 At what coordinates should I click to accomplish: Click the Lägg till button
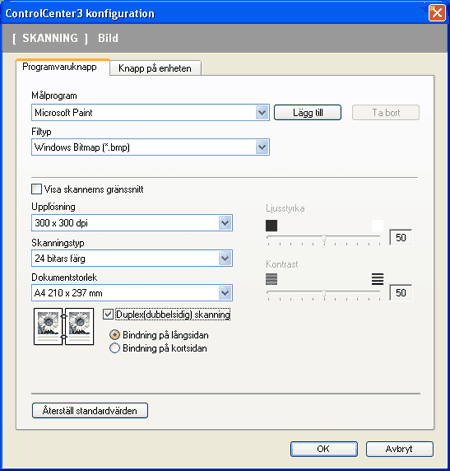[308, 112]
